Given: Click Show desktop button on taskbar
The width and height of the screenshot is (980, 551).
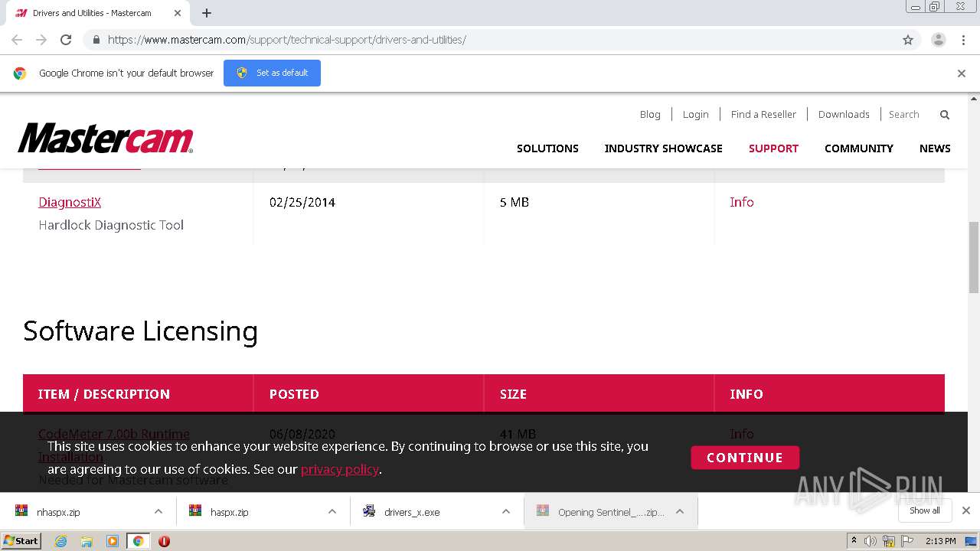Looking at the screenshot, I should click(x=971, y=541).
